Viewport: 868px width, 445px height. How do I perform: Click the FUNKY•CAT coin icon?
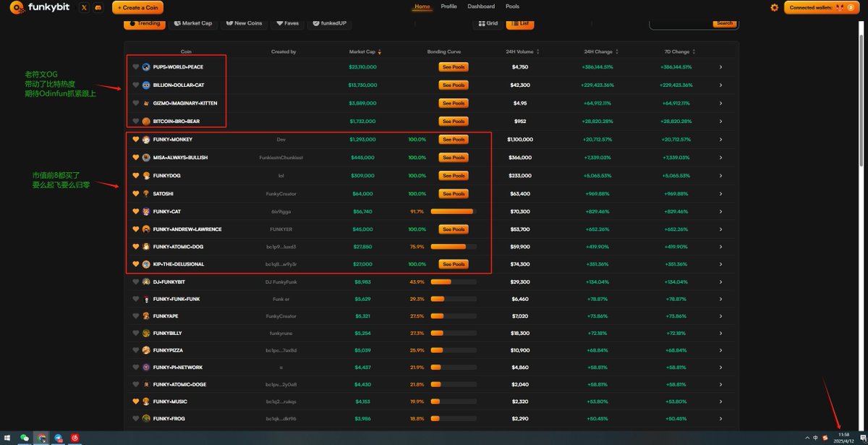(146, 211)
